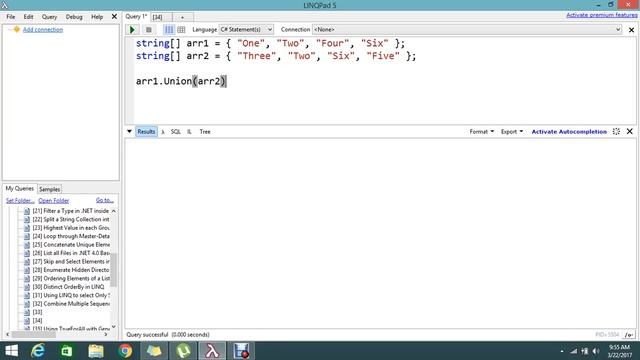Select the Query 1 tab

click(136, 17)
